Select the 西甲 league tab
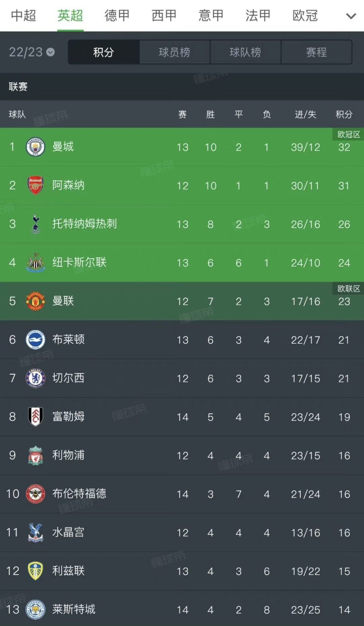 coord(164,16)
